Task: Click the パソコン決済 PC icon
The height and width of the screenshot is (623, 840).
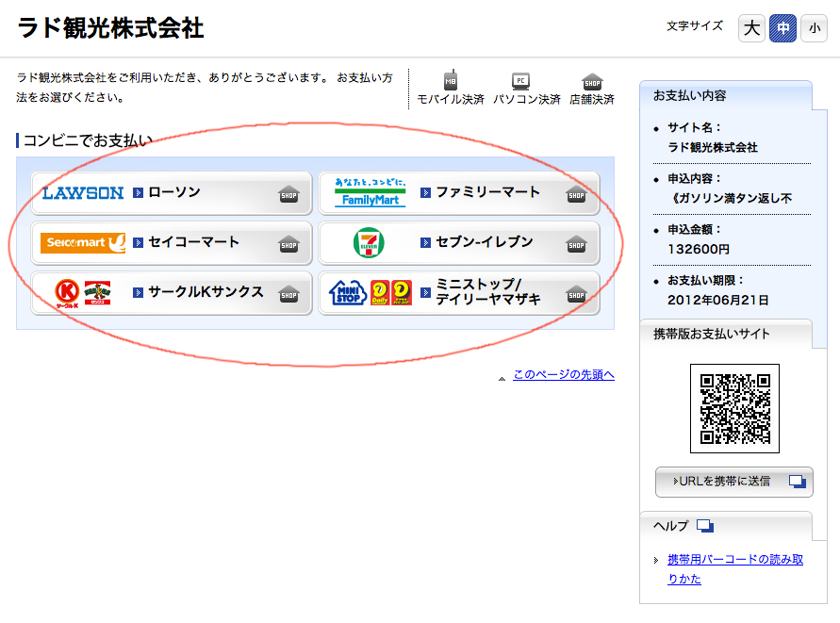Action: [x=520, y=80]
